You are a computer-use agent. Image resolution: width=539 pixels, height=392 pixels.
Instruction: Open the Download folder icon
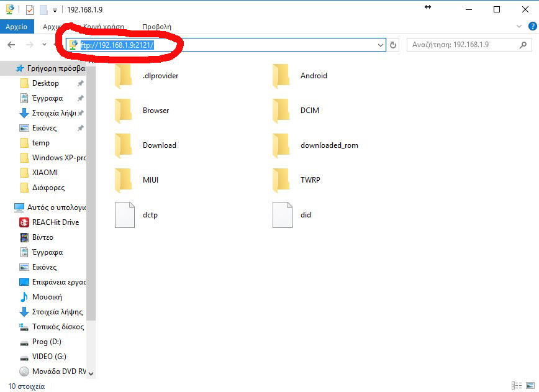[124, 145]
